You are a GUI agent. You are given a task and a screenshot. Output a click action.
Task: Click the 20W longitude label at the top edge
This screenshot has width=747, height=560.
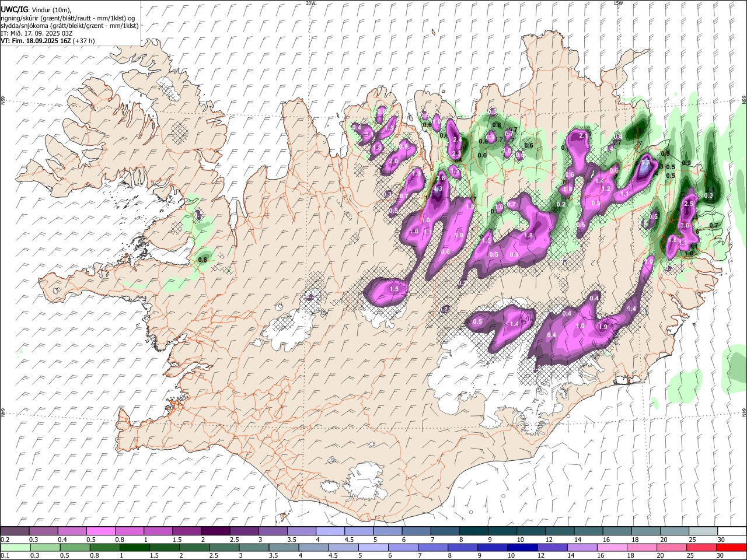310,3
